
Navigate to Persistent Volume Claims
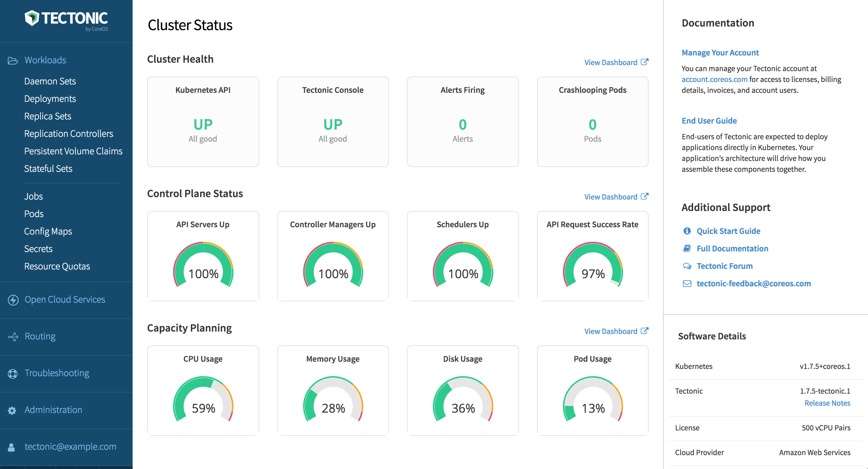[73, 151]
